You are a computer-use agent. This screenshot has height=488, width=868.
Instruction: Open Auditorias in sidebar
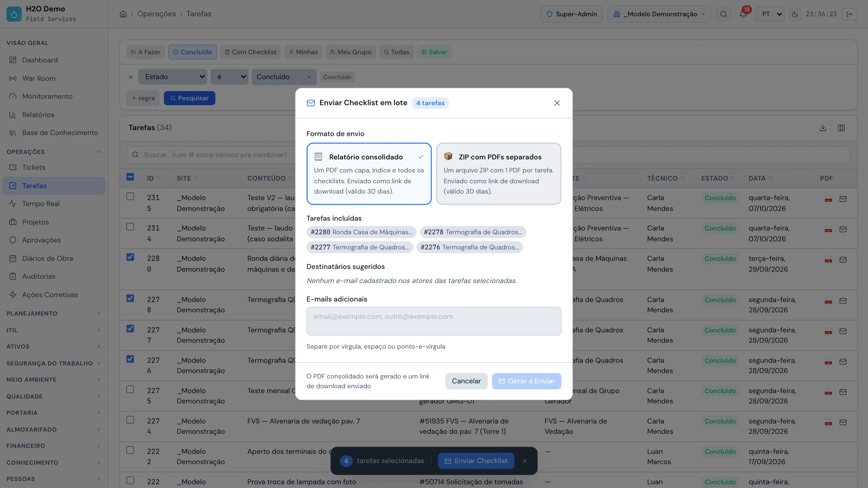click(54, 277)
